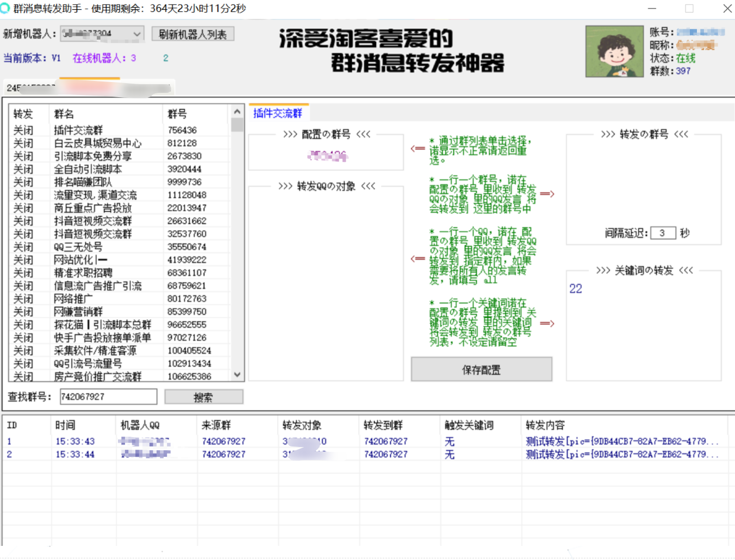Click the 刷新机器人列表 button

(x=192, y=34)
